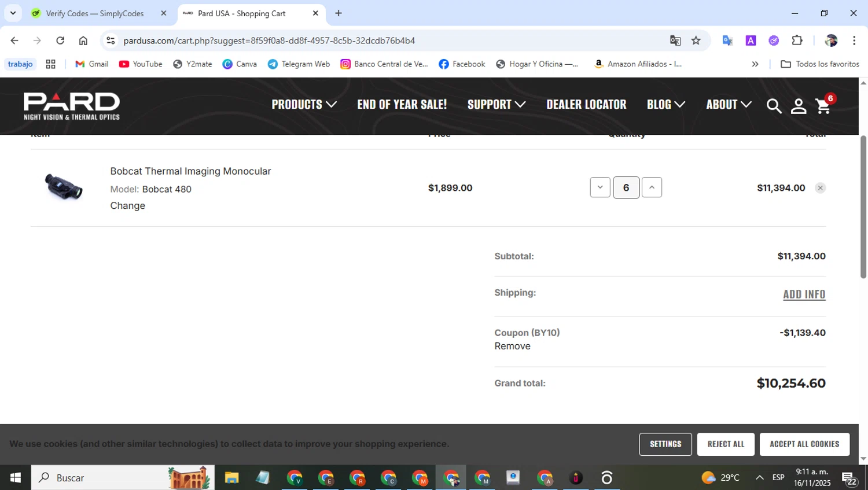Viewport: 868px width, 490px height.
Task: Open the account user icon
Action: click(x=799, y=106)
